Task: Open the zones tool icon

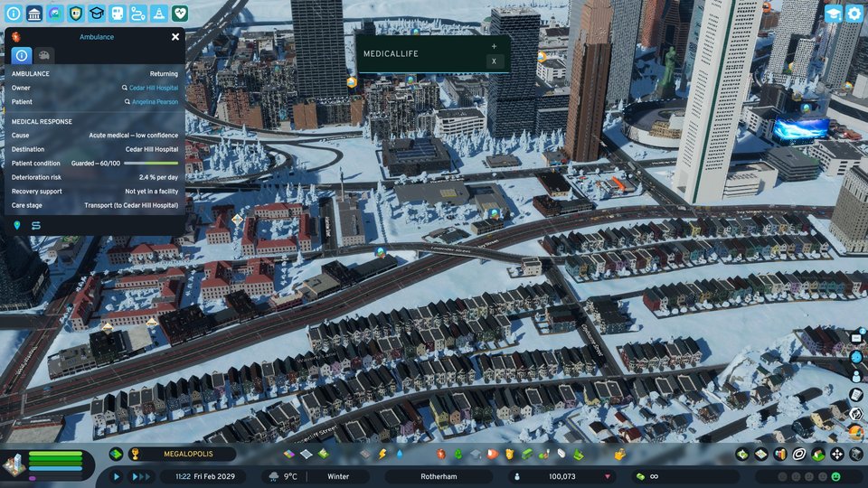Action: 289,455
